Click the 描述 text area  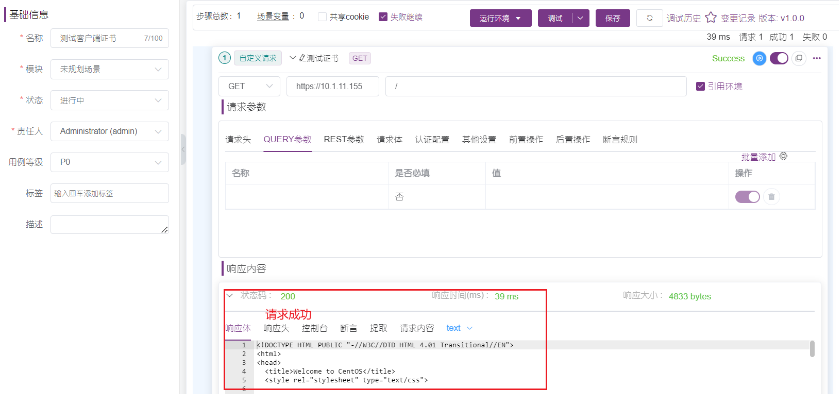coord(110,224)
